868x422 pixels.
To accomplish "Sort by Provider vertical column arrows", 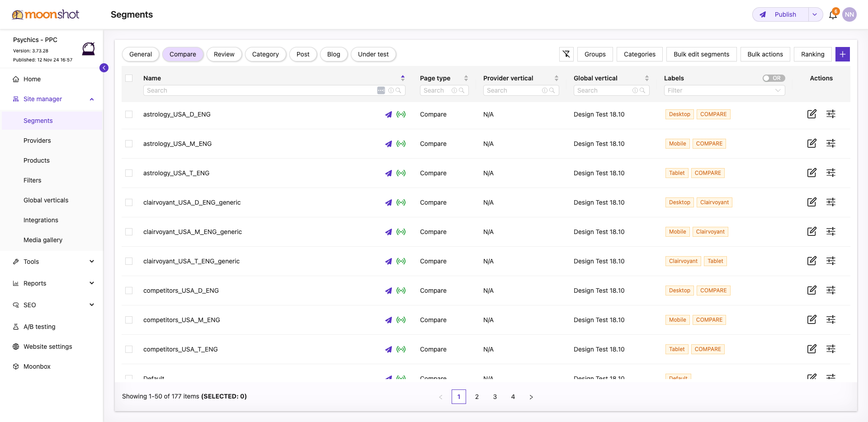I will click(557, 78).
